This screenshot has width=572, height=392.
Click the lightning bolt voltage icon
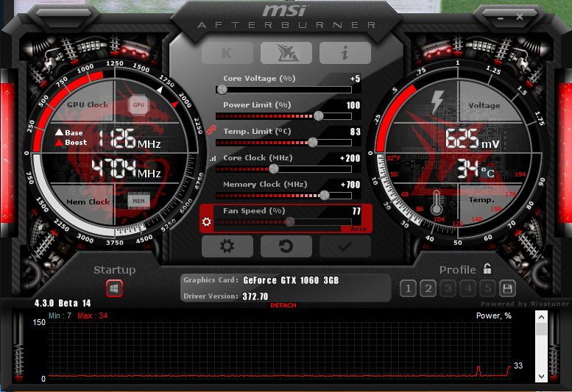pyautogui.click(x=437, y=102)
